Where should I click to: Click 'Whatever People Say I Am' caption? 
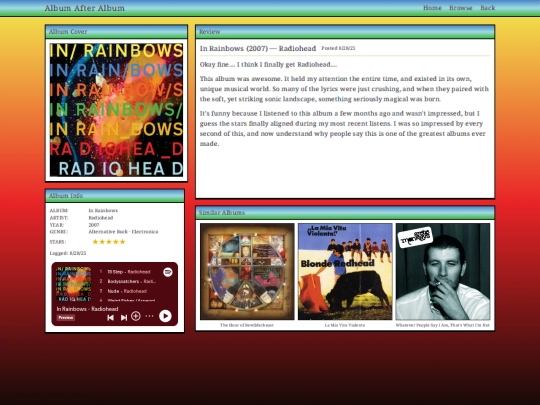click(443, 325)
